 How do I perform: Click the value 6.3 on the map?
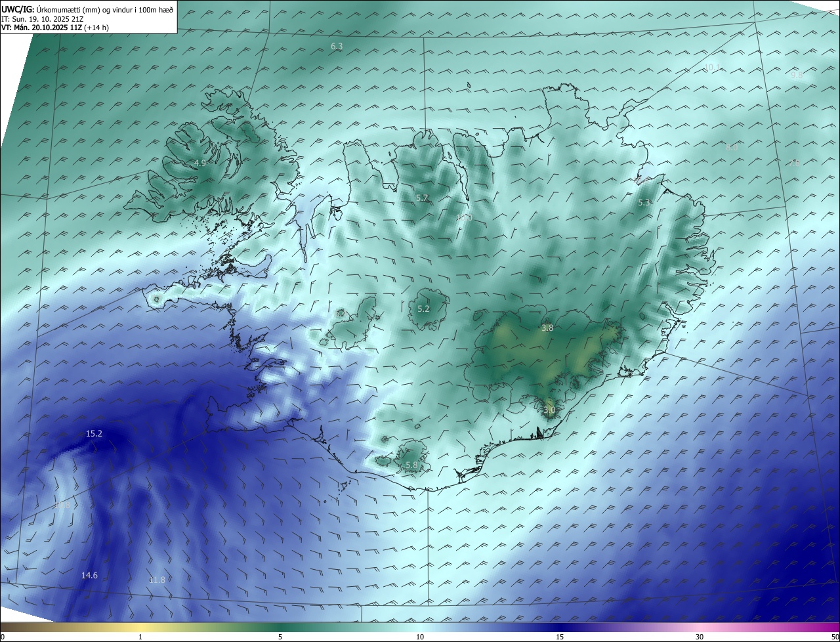pos(337,47)
